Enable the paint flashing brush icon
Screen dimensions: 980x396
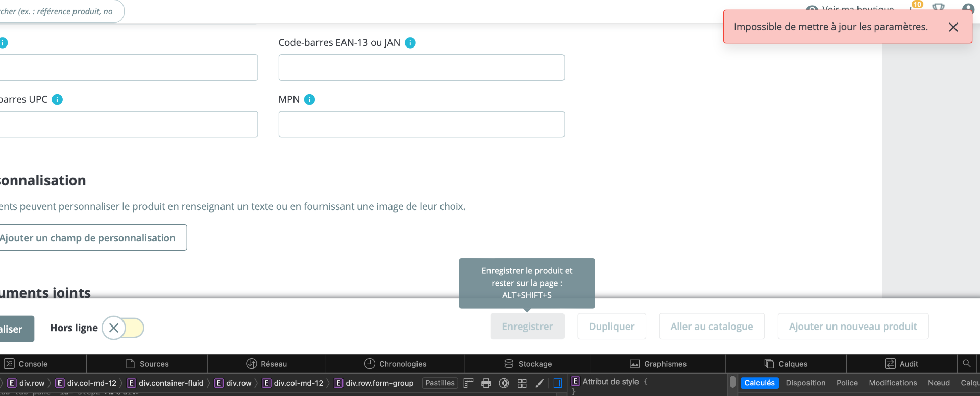540,383
